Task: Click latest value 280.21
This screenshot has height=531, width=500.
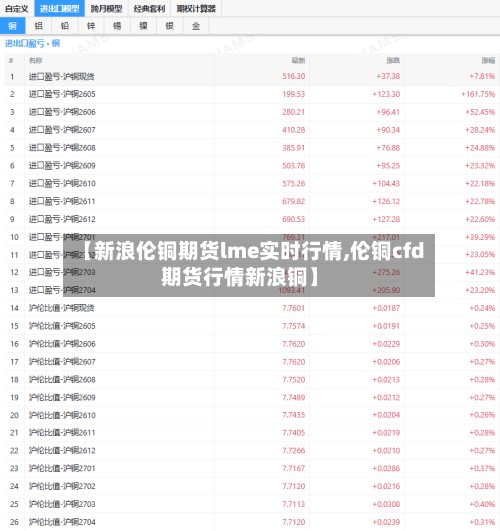Action: click(x=294, y=112)
